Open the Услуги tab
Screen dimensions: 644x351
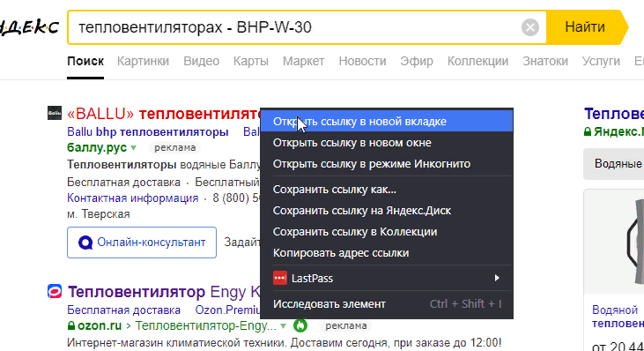tap(601, 61)
